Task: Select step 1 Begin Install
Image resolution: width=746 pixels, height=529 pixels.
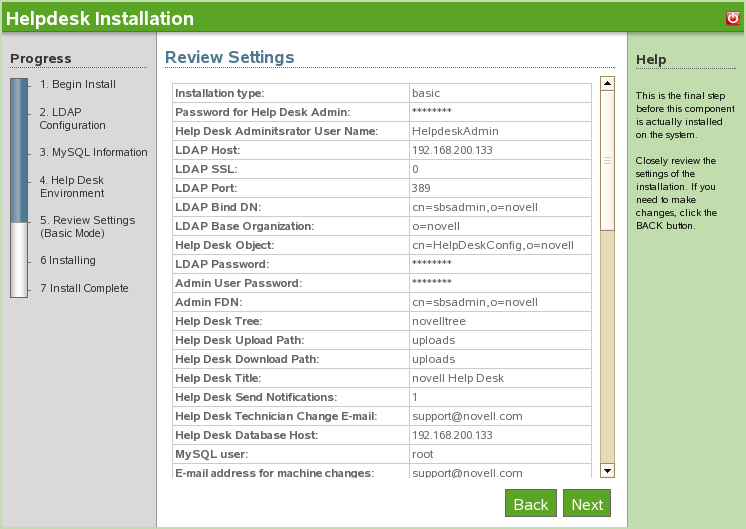Action: [x=78, y=84]
